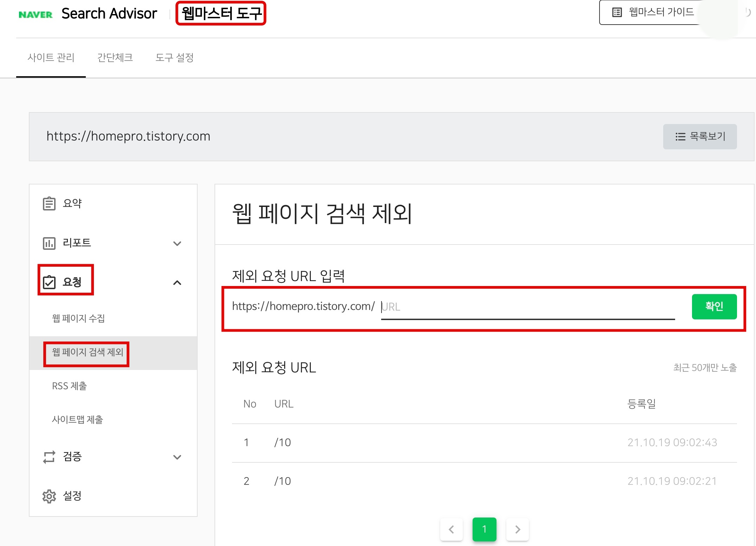Select 요청 sidebar menu label
The width and height of the screenshot is (756, 546).
(x=72, y=282)
